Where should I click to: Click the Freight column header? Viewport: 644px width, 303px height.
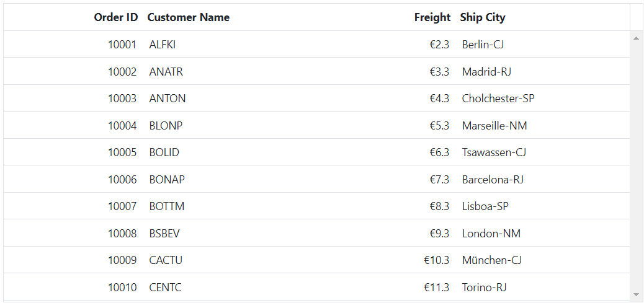click(432, 17)
